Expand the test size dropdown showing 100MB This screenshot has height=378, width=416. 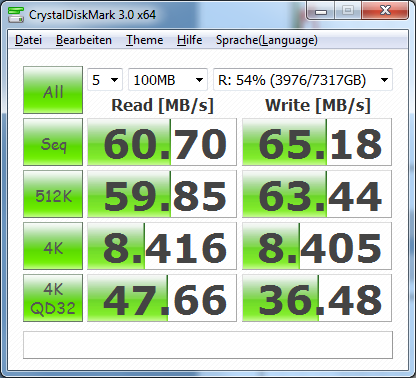point(168,80)
